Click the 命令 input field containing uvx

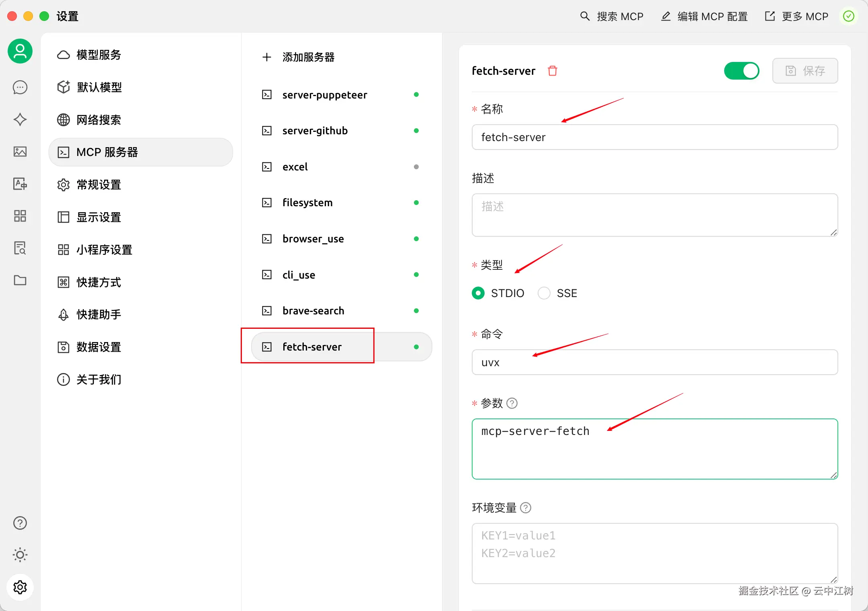click(655, 362)
